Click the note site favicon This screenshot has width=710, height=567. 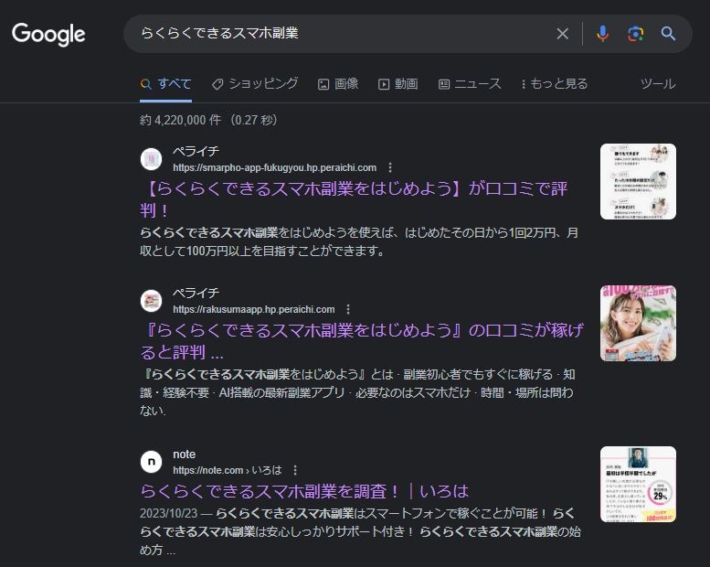pos(151,462)
